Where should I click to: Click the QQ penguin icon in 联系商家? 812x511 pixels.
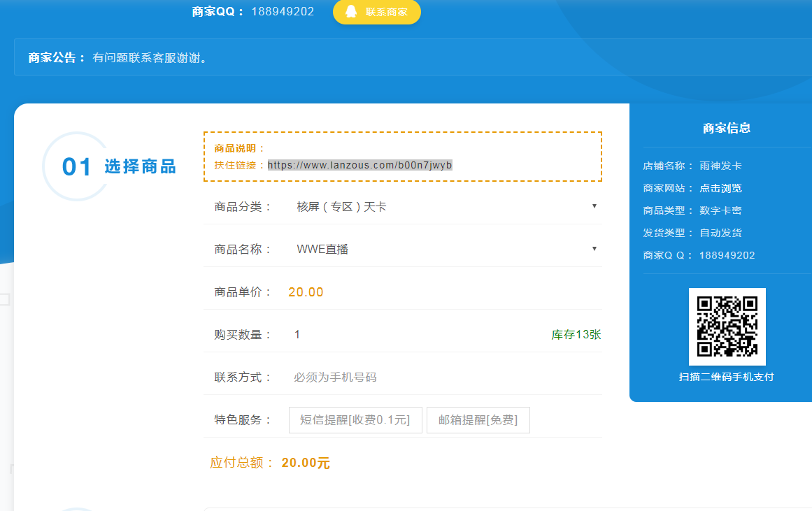(351, 11)
